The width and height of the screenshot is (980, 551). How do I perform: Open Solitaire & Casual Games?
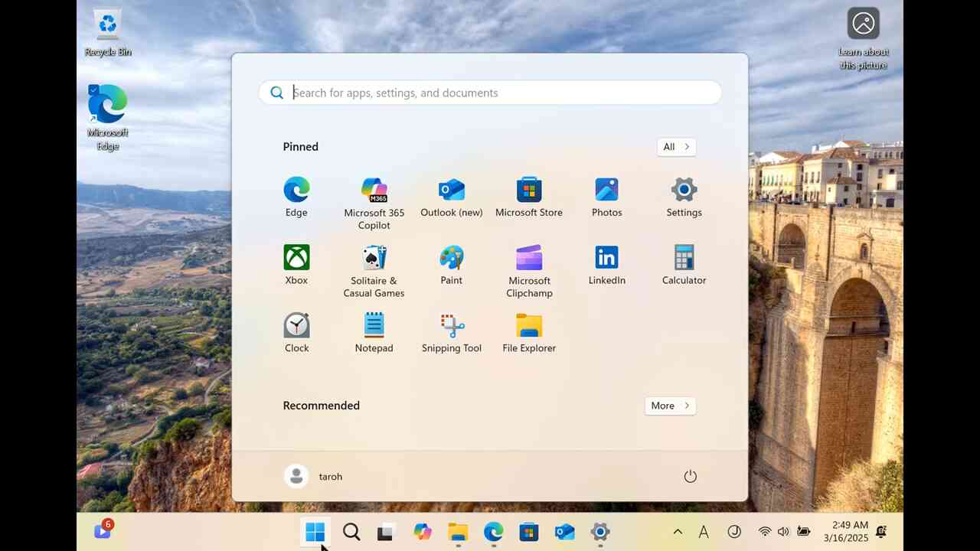pyautogui.click(x=374, y=271)
